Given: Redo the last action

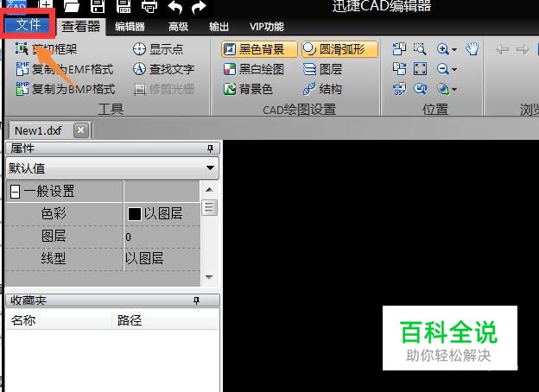Looking at the screenshot, I should 199,7.
